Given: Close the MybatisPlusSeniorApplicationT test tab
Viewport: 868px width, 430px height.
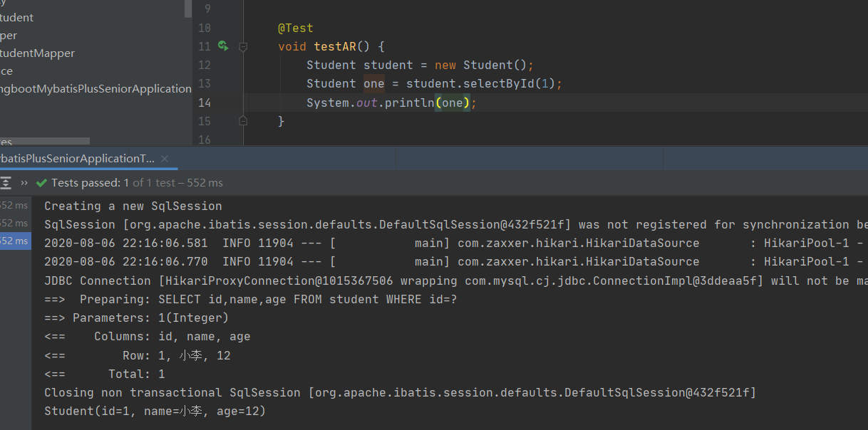Looking at the screenshot, I should (x=165, y=158).
